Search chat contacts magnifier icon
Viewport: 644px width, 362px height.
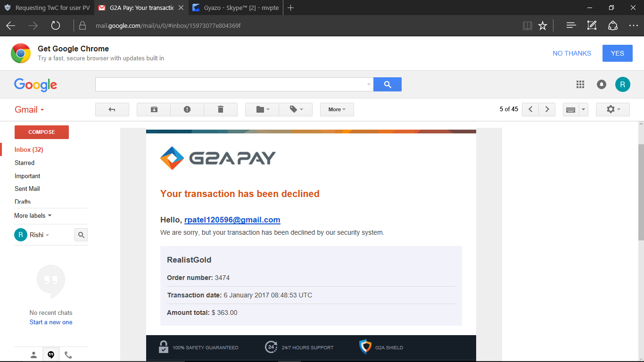(x=81, y=235)
